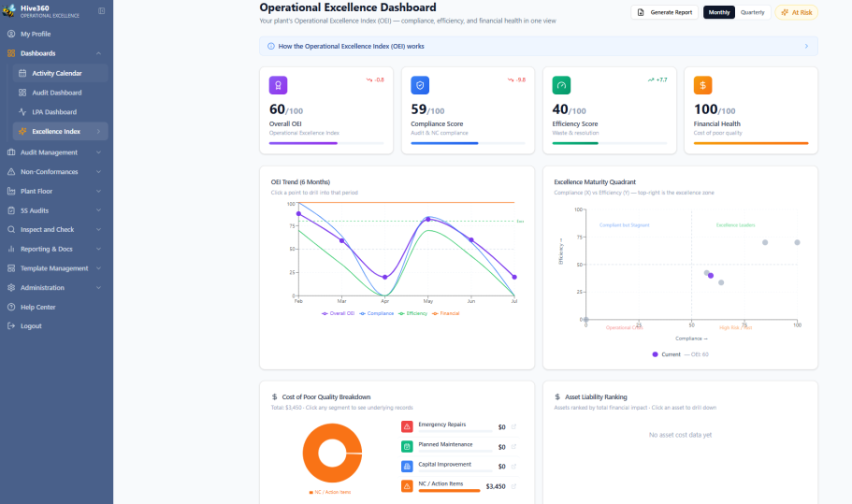This screenshot has height=504, width=852.
Task: Open Activity Calendar page
Action: pyautogui.click(x=60, y=73)
